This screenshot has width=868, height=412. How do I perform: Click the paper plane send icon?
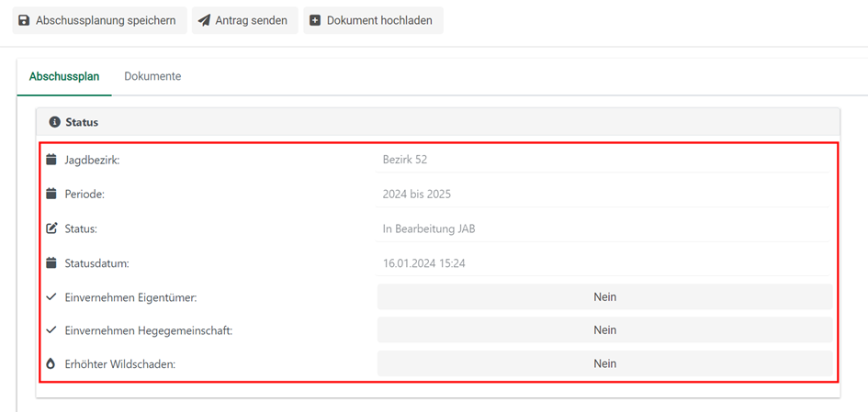[x=204, y=20]
